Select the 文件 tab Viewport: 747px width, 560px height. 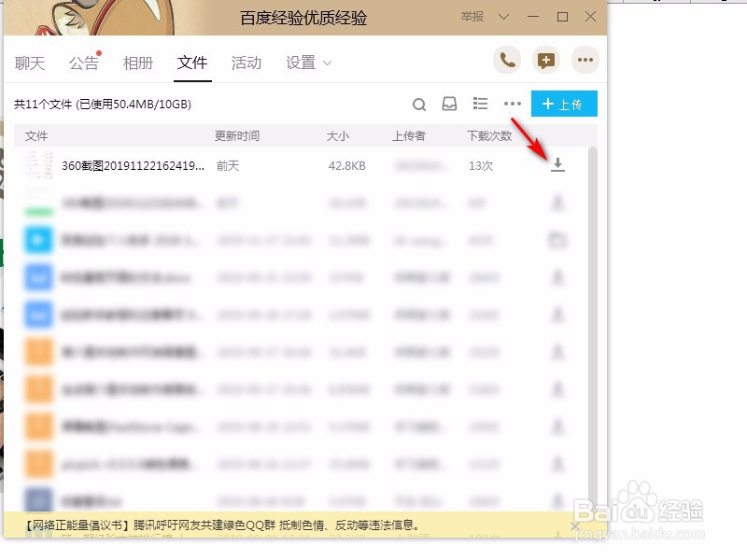point(192,63)
